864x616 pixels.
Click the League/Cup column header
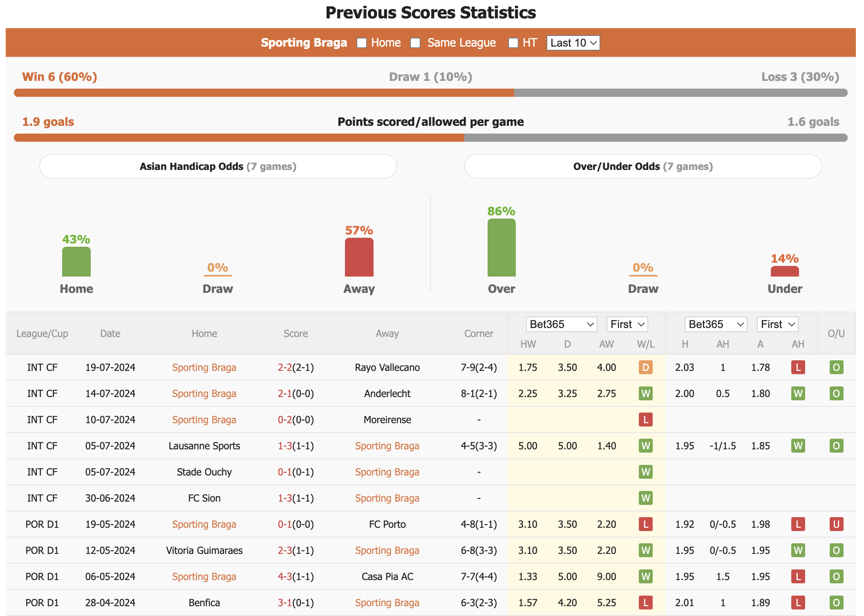pyautogui.click(x=42, y=333)
